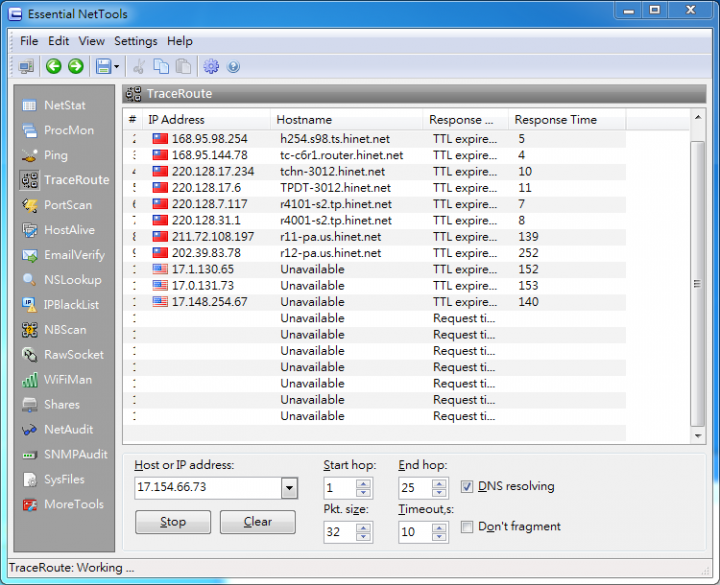Click the results list vertical scrollbar thumb

[697, 284]
